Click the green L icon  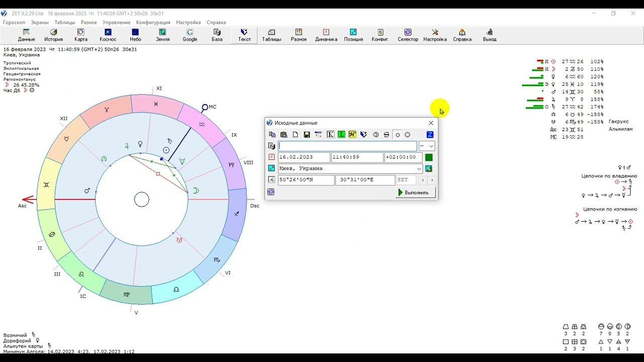tap(341, 135)
